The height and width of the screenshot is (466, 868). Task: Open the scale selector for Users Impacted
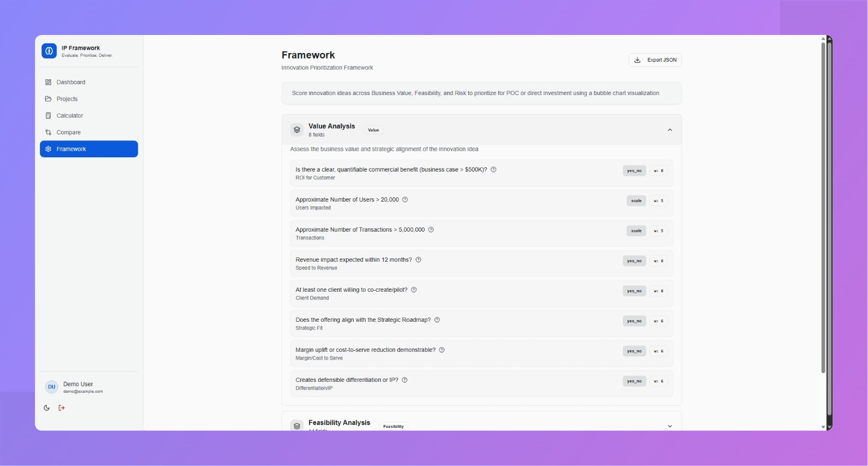click(635, 200)
